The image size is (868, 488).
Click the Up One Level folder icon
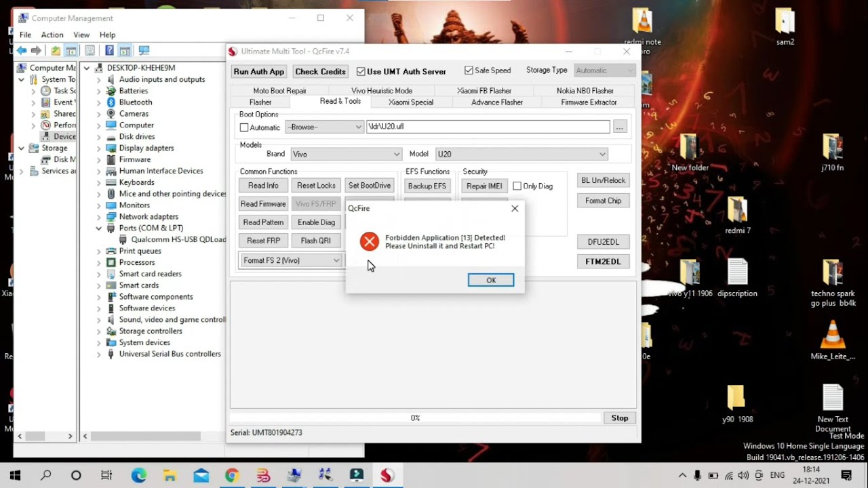coord(56,51)
